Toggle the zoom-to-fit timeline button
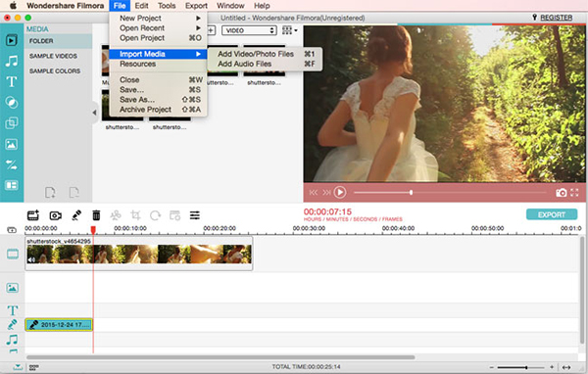Screen dimensions: 588x374 566,367
